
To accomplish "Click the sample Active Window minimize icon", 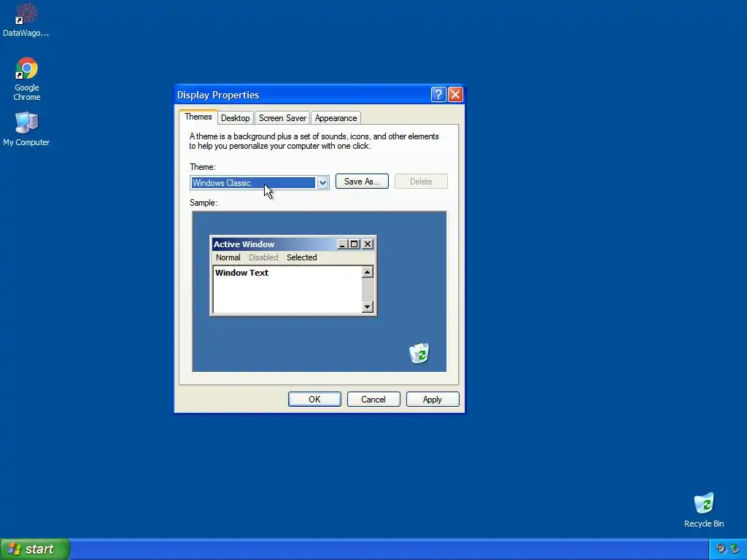I will 341,244.
